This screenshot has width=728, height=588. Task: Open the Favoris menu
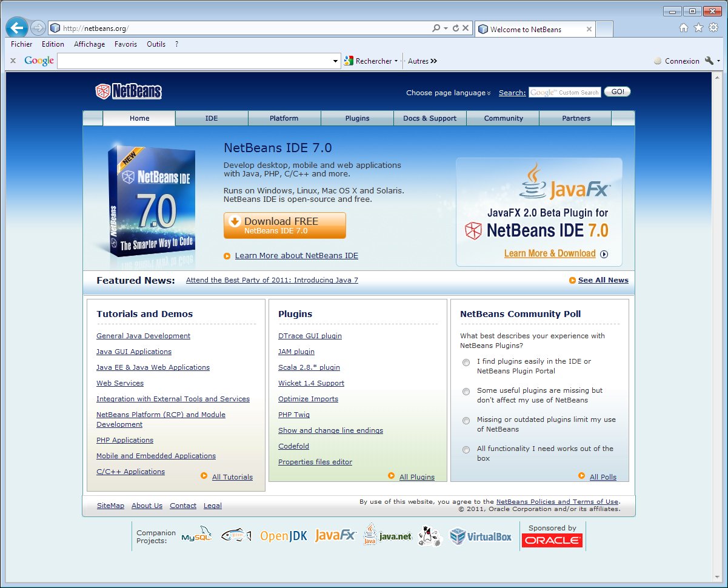coord(125,44)
